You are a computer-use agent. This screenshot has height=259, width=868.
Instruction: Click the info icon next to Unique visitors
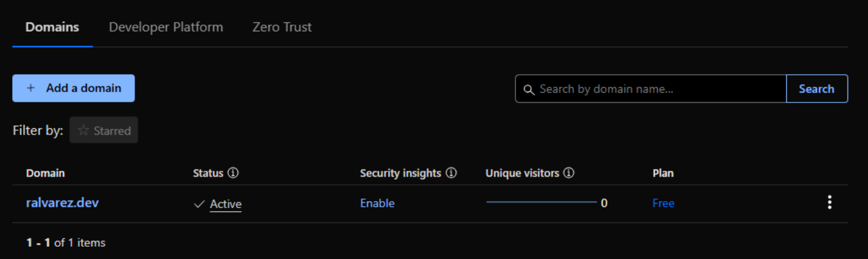click(x=569, y=173)
